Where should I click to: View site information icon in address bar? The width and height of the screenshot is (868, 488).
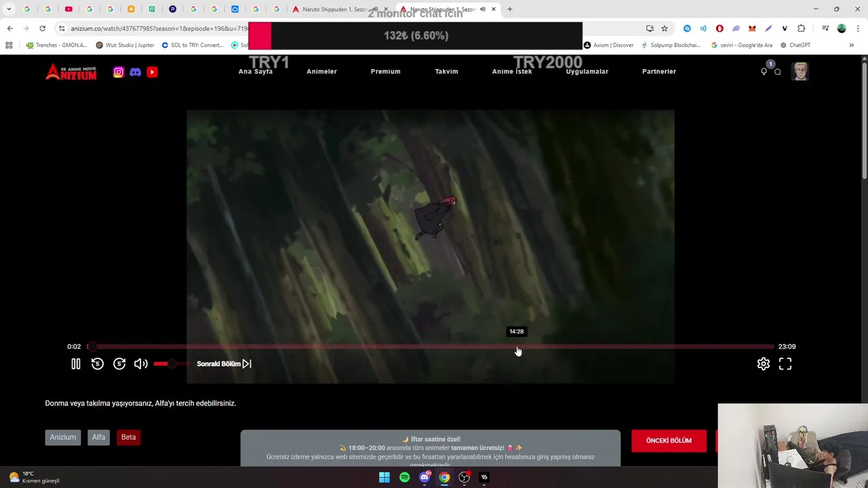(x=62, y=28)
